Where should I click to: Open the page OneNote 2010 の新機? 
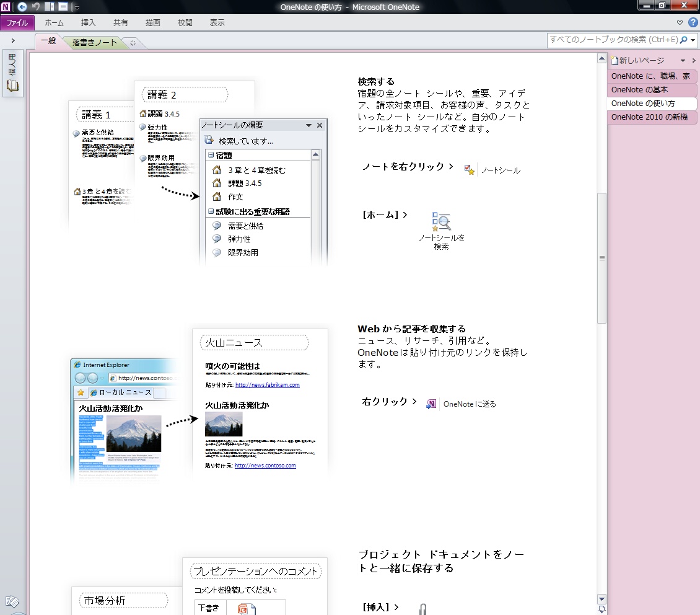tap(651, 117)
